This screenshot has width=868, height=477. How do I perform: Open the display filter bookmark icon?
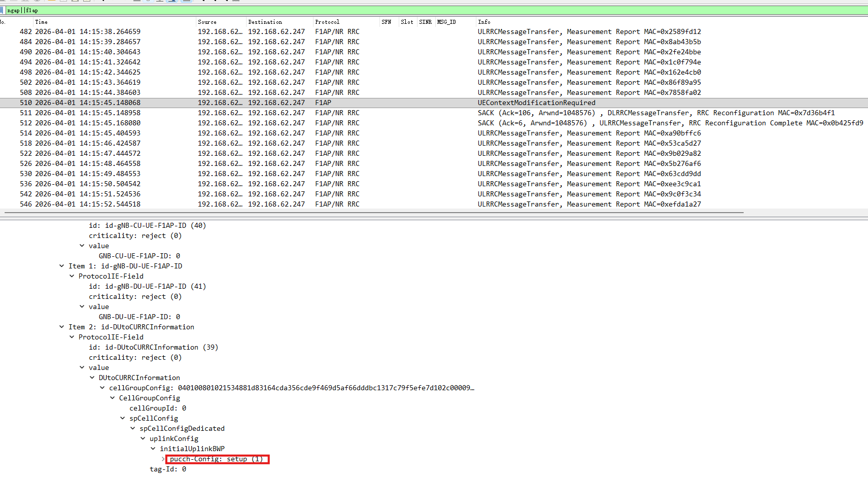point(2,10)
